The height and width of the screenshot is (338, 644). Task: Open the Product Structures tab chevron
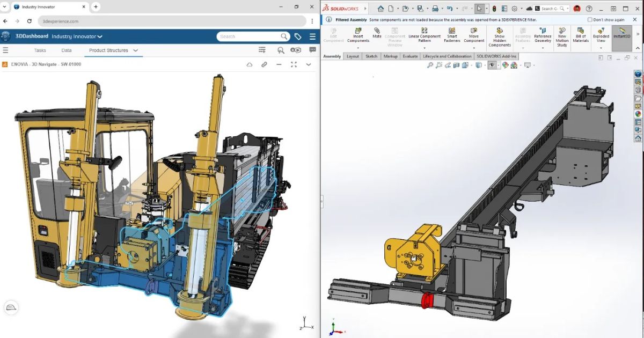(136, 50)
